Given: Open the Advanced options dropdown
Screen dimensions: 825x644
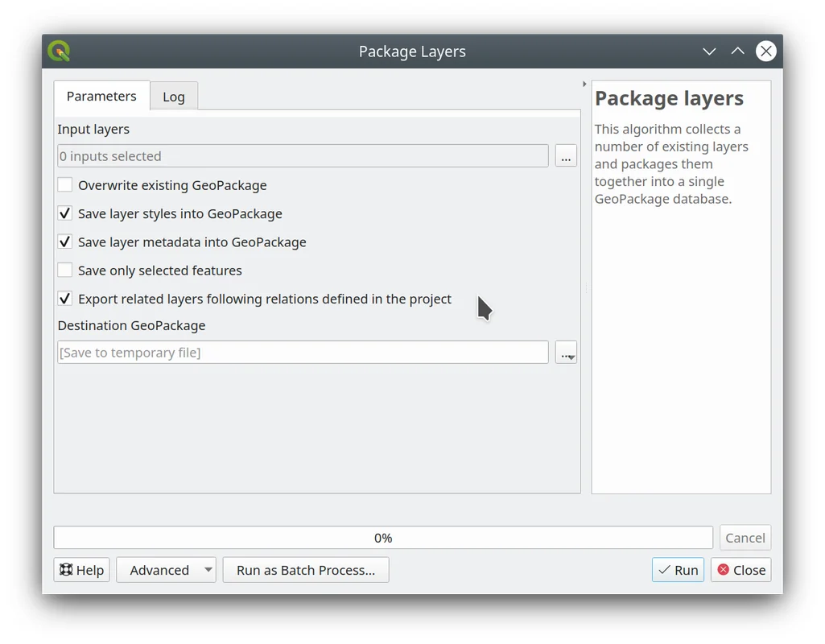Looking at the screenshot, I should click(x=166, y=570).
